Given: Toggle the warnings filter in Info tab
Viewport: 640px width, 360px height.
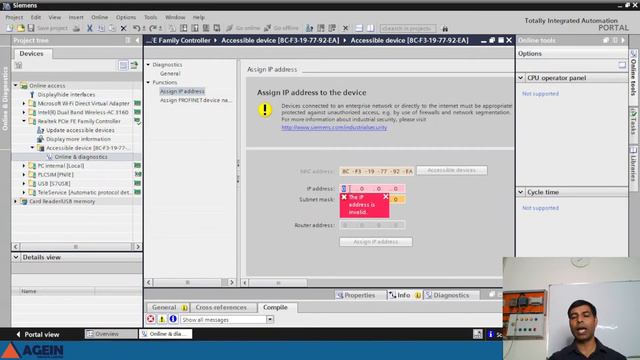Looking at the screenshot, I should (x=162, y=319).
